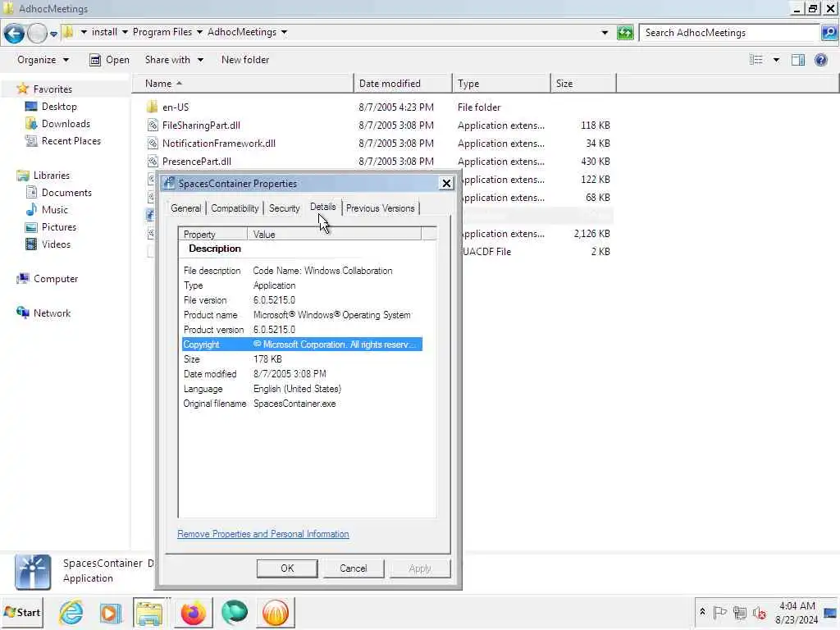Select Computer in the navigation pane
Screen dimensions: 840x630
56,279
